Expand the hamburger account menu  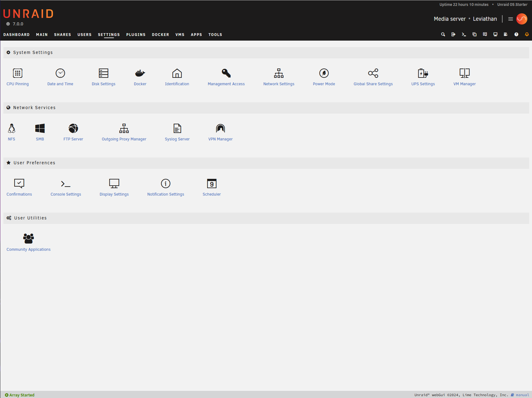point(510,19)
